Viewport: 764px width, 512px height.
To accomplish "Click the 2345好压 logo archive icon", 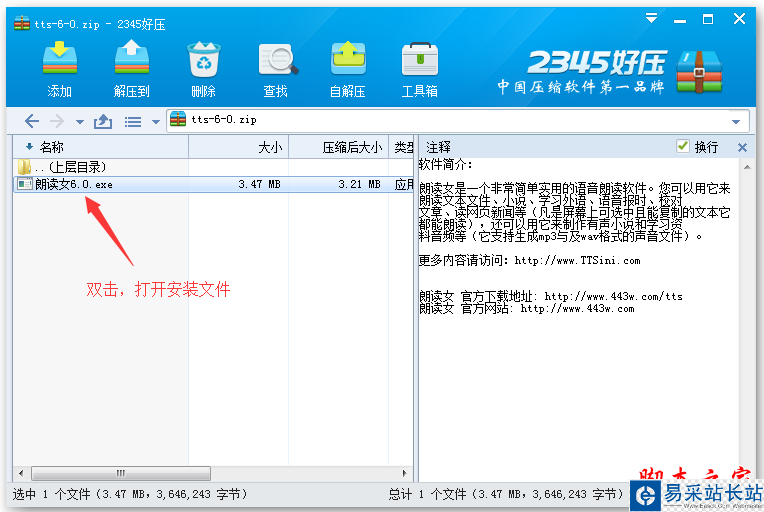I will [x=699, y=72].
